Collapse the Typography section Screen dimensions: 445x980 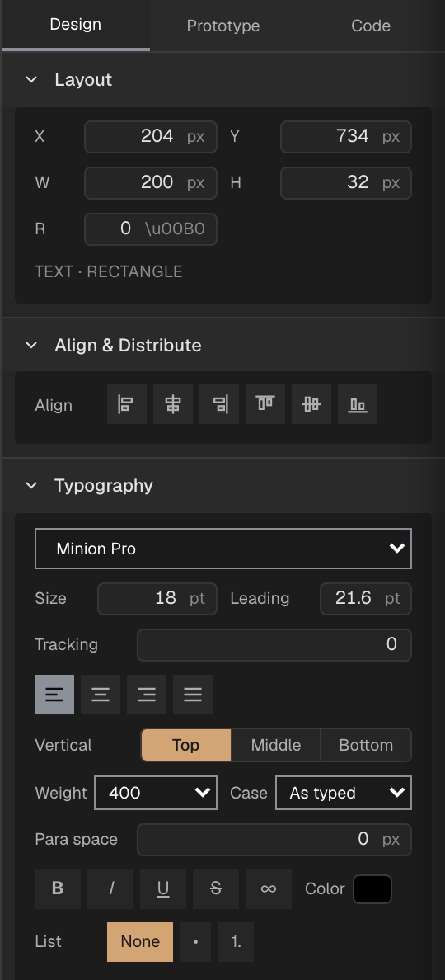(31, 486)
